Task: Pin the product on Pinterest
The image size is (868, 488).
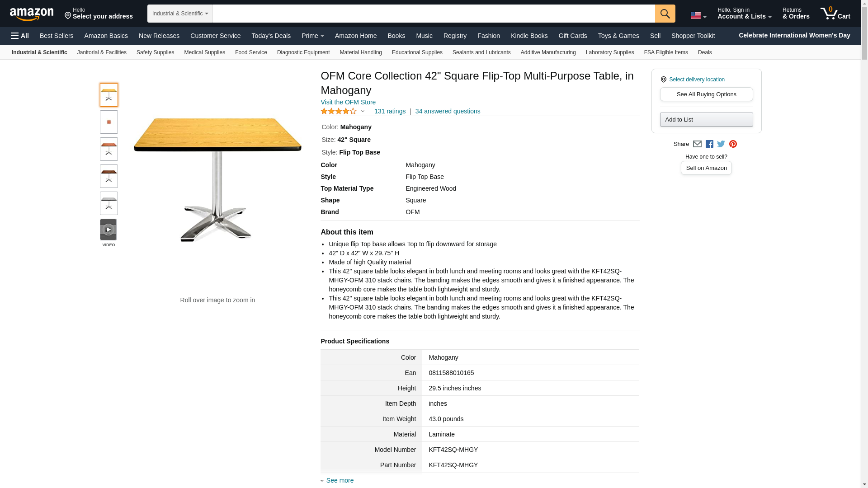Action: click(733, 144)
